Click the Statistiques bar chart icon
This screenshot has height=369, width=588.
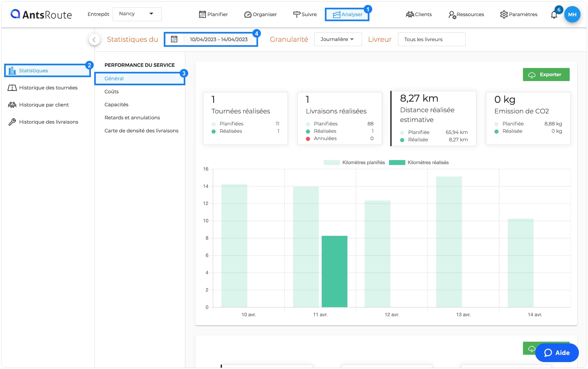(x=12, y=70)
